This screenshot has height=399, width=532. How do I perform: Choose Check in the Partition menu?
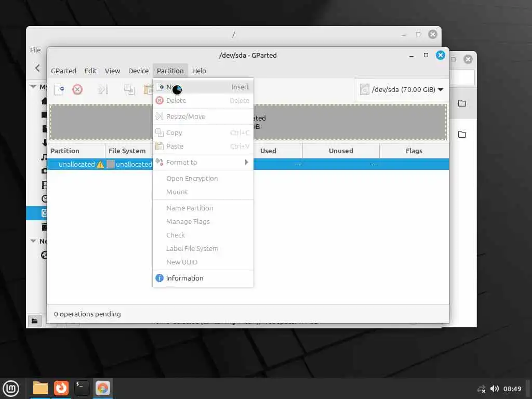tap(203, 235)
